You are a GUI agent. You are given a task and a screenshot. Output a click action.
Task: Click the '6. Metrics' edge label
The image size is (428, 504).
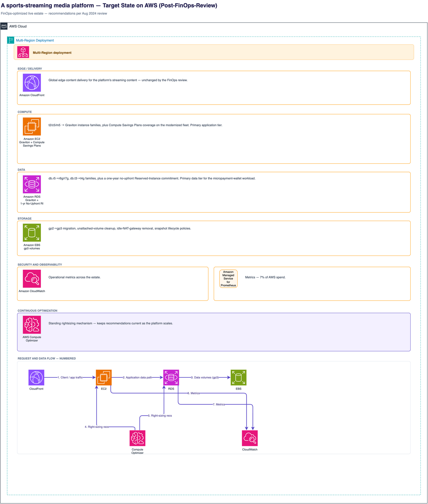click(194, 393)
